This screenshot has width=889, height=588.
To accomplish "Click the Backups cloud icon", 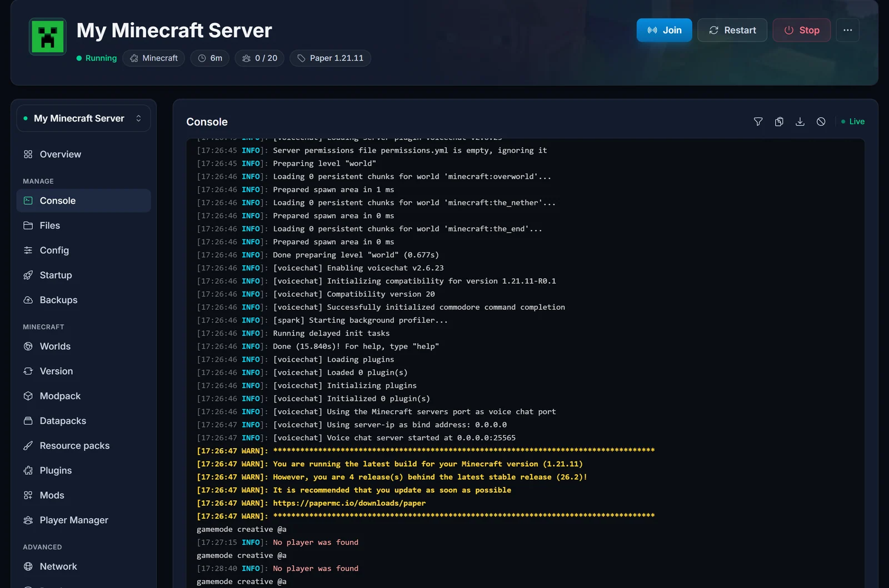I will 28,300.
